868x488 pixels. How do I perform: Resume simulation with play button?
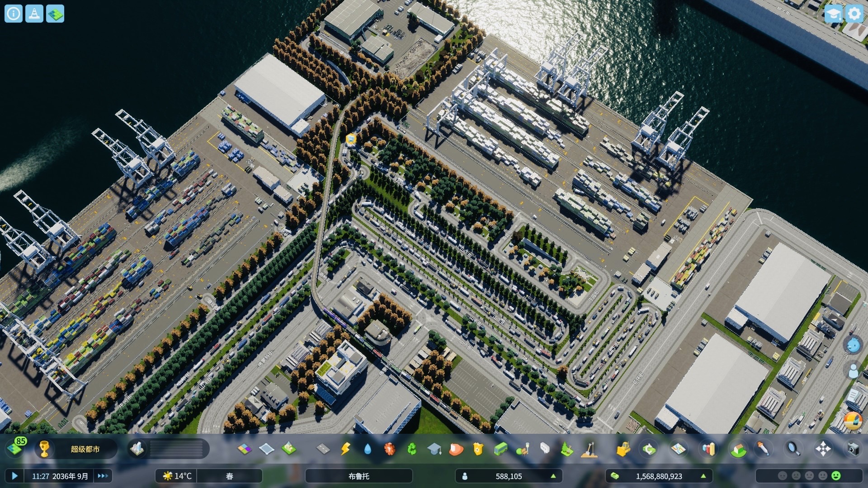[14, 476]
